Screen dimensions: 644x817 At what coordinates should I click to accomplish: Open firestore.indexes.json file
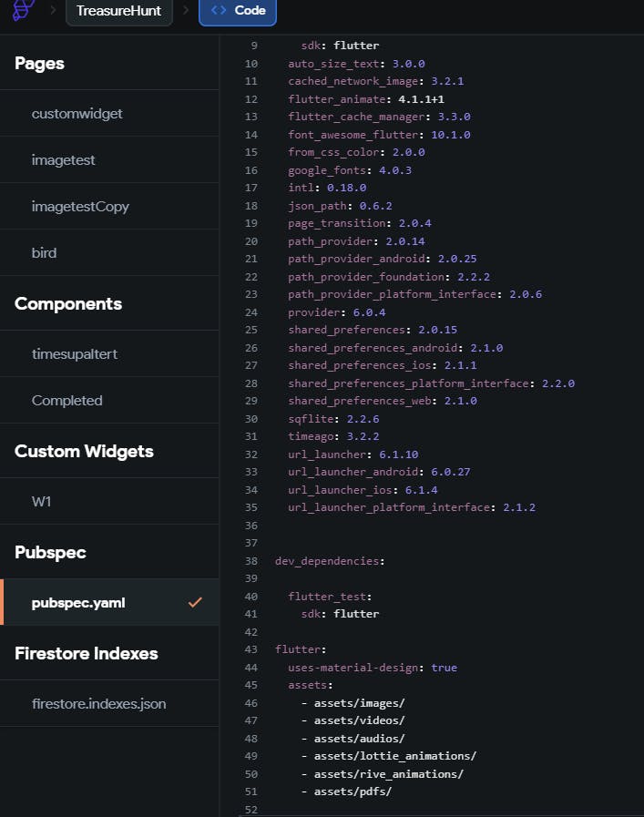(x=98, y=704)
